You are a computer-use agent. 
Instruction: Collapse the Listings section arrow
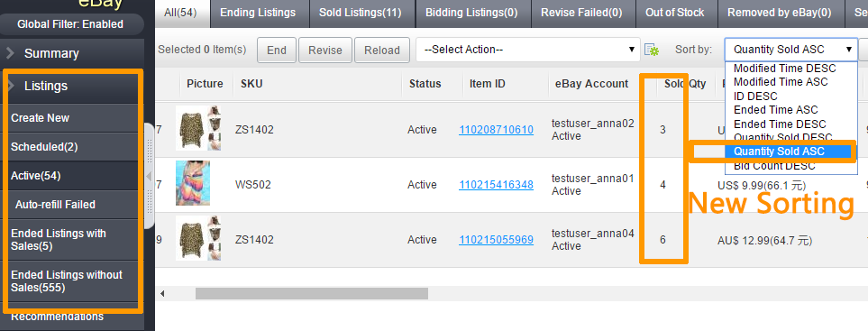tap(11, 86)
